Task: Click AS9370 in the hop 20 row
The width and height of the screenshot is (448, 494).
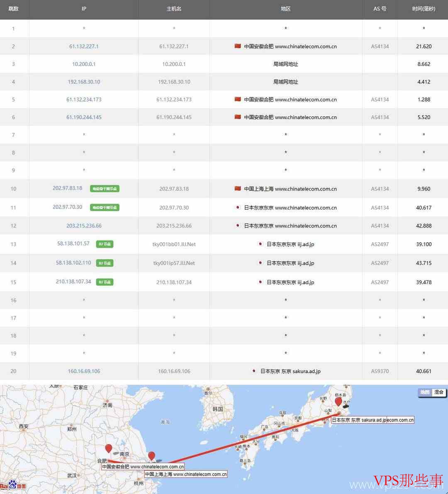Action: click(380, 371)
